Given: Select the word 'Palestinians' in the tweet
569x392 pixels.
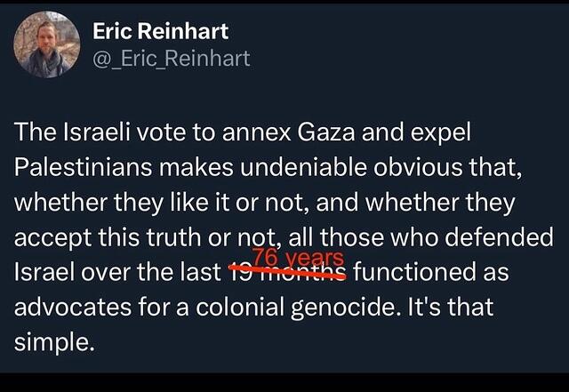Looking at the screenshot, I should point(83,167).
